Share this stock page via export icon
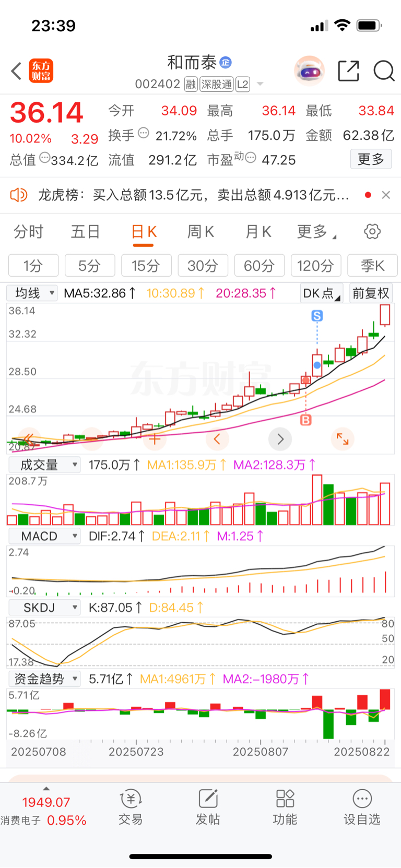401x868 pixels. coord(348,71)
